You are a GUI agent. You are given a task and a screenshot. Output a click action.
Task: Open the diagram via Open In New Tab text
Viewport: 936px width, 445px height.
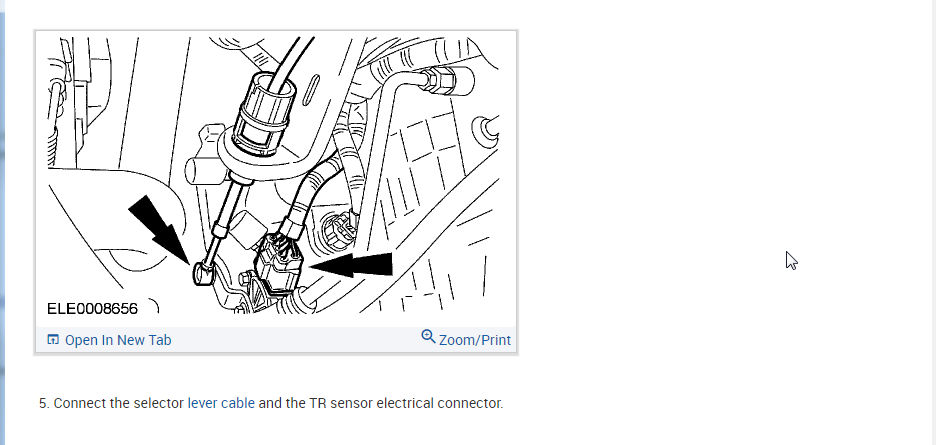tap(118, 340)
